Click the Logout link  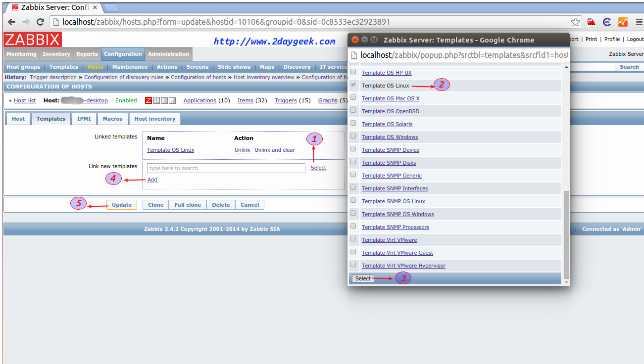(x=636, y=39)
